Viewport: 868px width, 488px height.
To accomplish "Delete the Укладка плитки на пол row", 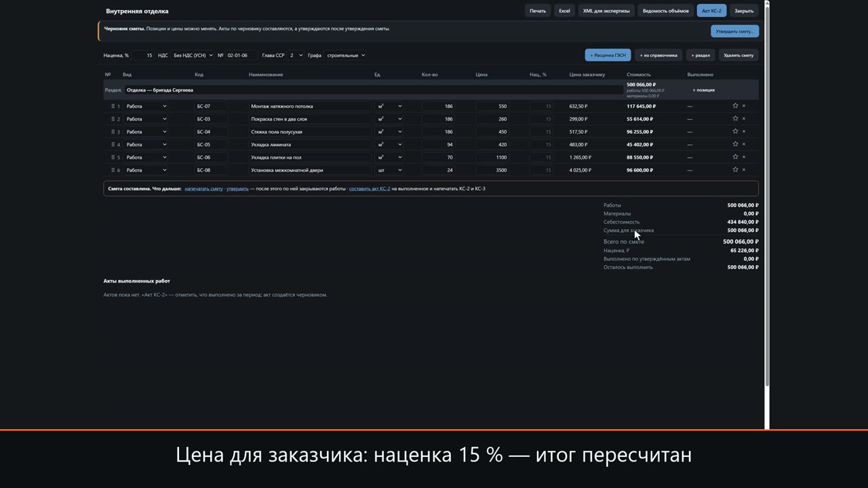I will pos(744,157).
